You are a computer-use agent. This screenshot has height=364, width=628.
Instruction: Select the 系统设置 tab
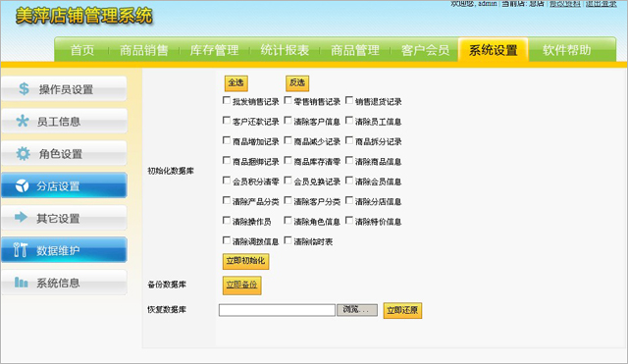coord(493,50)
